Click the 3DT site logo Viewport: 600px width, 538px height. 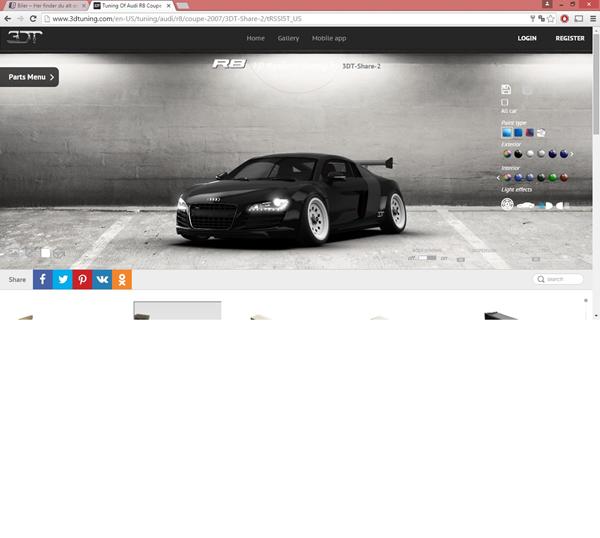click(x=25, y=37)
